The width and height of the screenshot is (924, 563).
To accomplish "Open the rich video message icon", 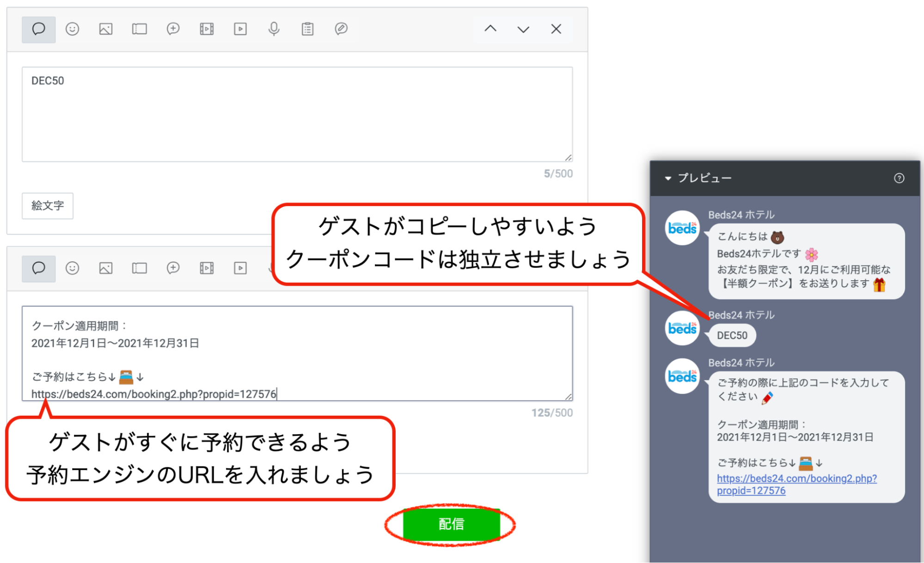I will pyautogui.click(x=206, y=29).
